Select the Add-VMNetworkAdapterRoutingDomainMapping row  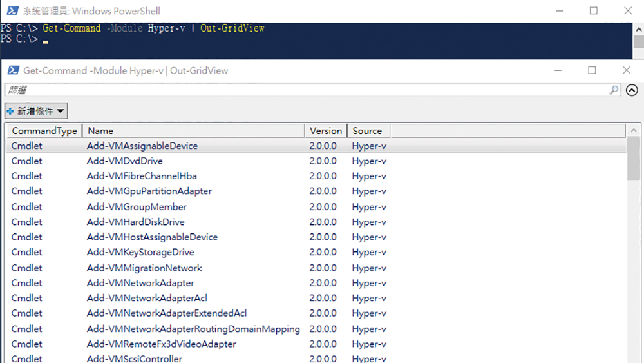point(316,329)
